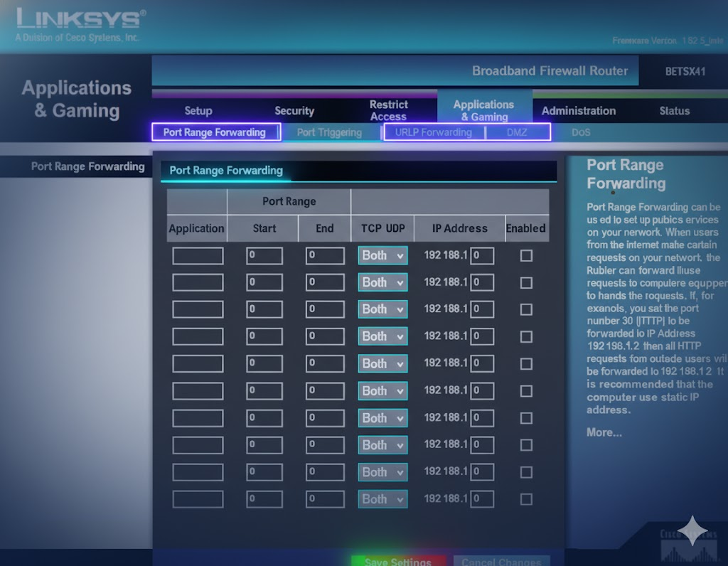Open the DMZ sub-tab

click(517, 132)
